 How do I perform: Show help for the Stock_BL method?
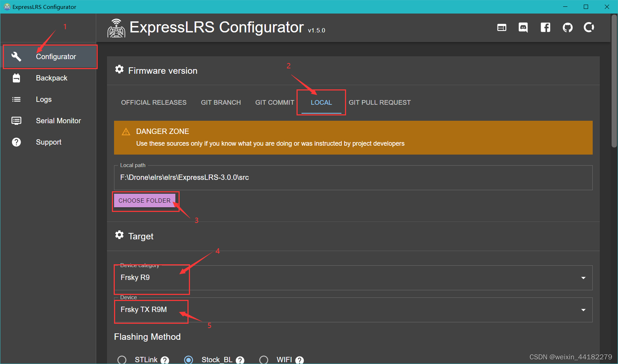pos(240,360)
